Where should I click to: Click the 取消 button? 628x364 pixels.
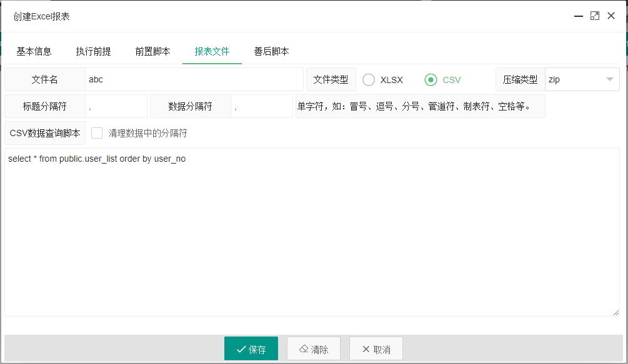[376, 349]
